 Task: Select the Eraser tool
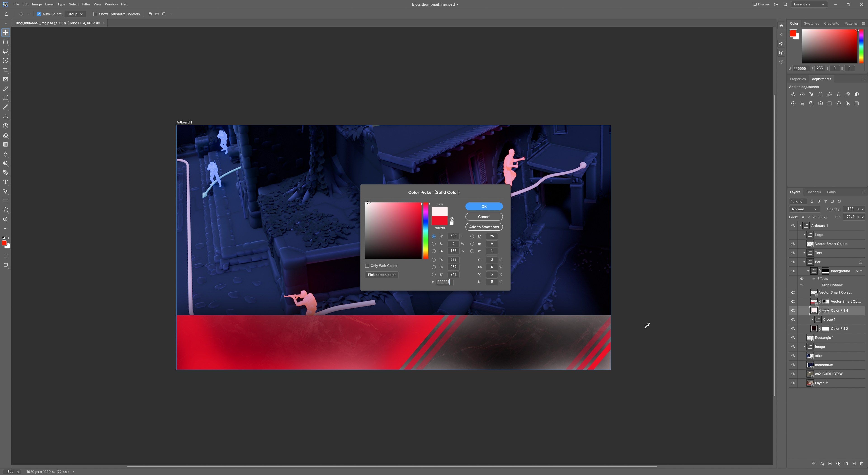(5, 135)
